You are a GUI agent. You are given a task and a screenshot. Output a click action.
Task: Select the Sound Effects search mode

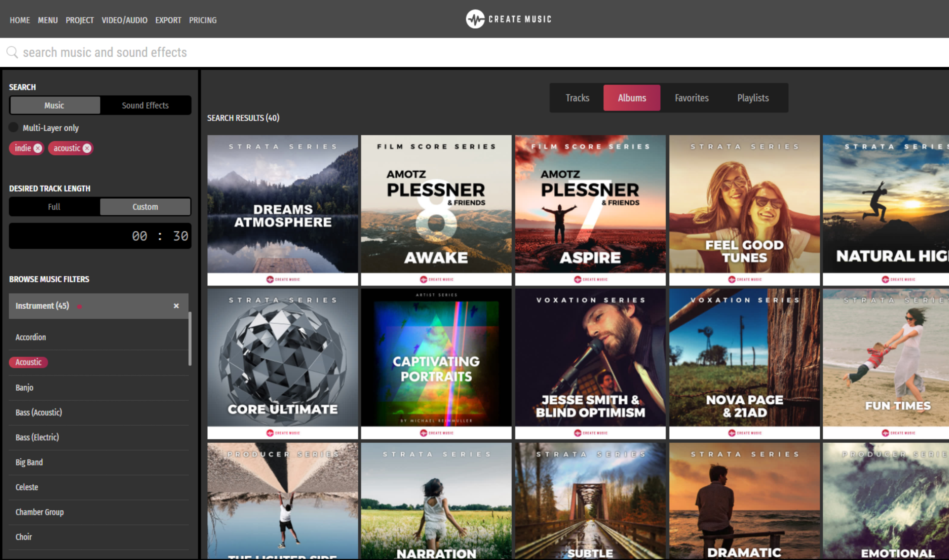145,105
